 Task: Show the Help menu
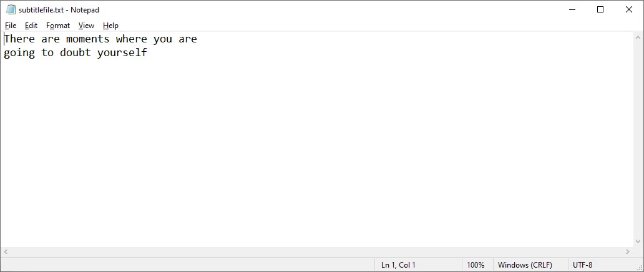[x=110, y=26]
